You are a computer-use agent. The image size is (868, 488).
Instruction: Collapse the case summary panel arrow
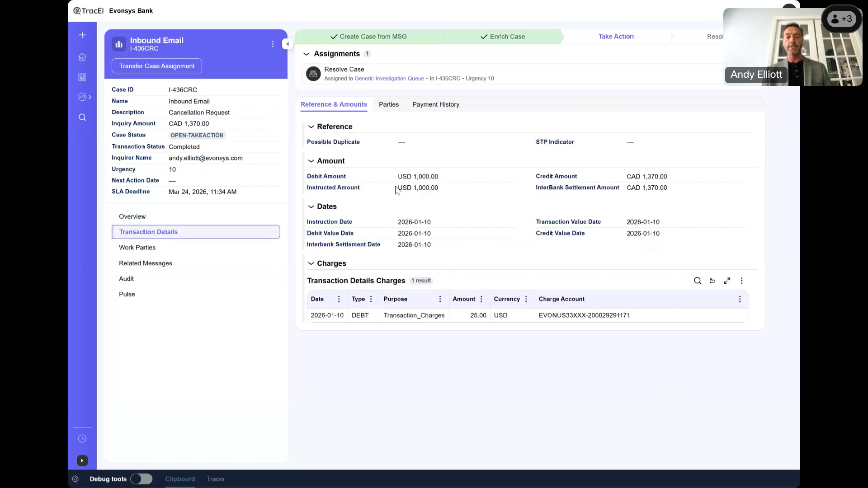pyautogui.click(x=288, y=44)
